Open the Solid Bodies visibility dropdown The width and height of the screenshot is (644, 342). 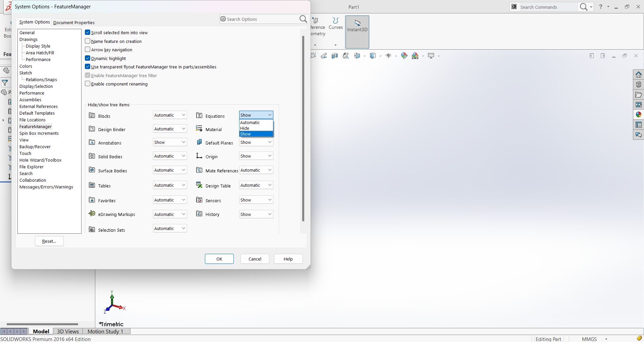(x=170, y=156)
